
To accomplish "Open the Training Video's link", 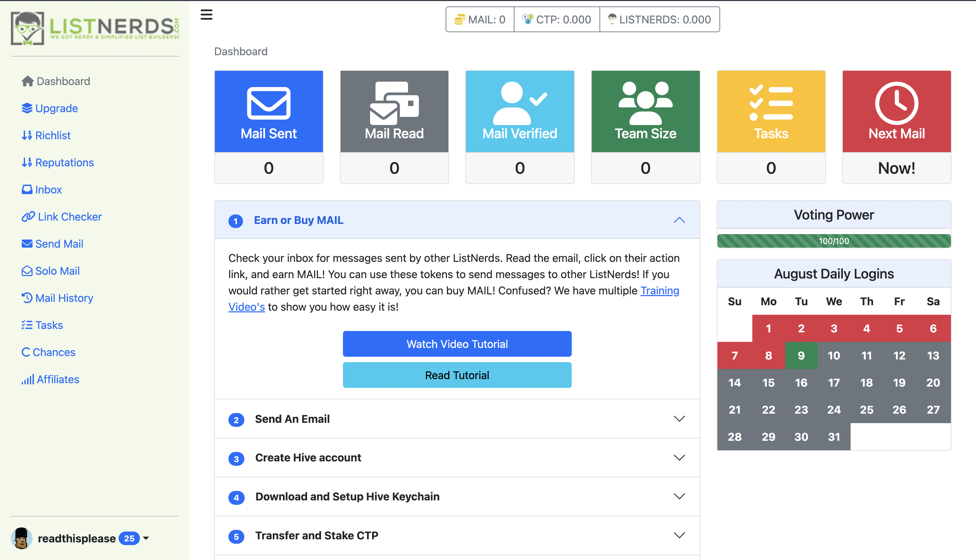I will (x=659, y=290).
